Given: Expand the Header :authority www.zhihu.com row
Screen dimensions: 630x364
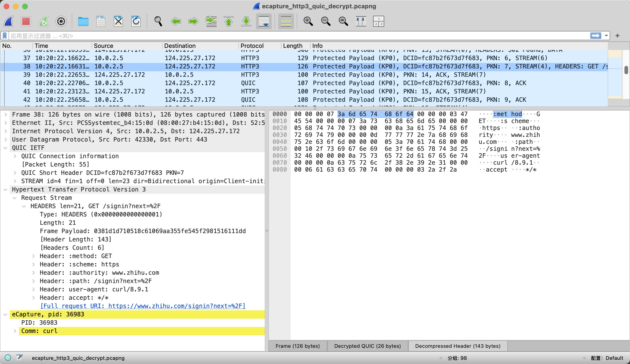Looking at the screenshot, I should pos(34,273).
